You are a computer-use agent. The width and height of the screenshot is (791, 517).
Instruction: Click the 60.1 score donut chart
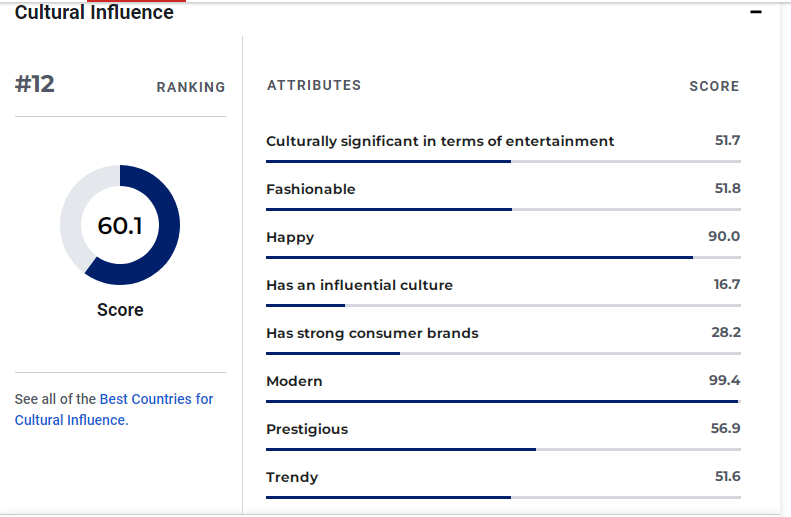[x=120, y=225]
